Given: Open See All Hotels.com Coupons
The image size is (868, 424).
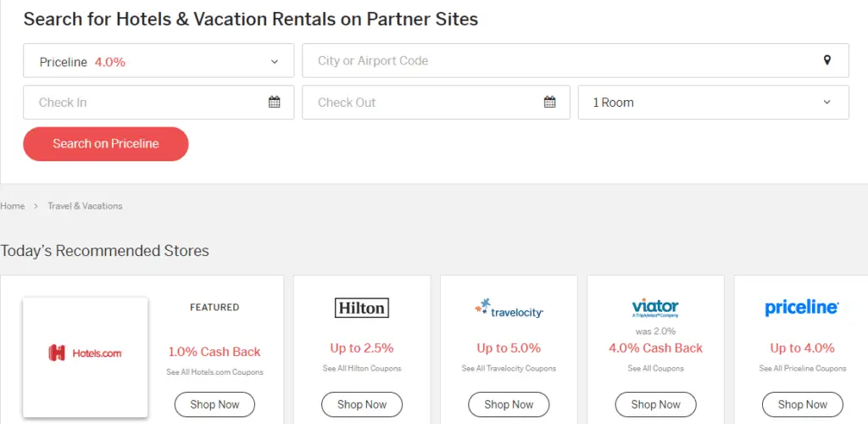Looking at the screenshot, I should pos(214,372).
